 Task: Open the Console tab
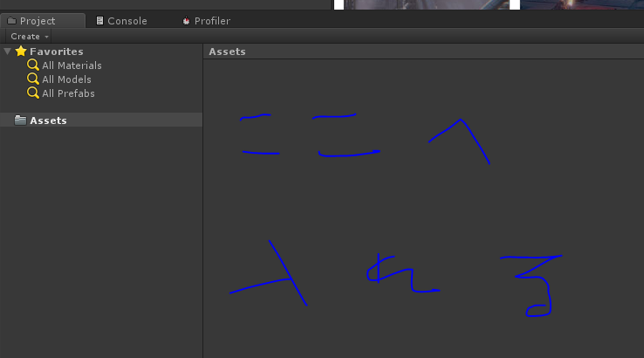(x=121, y=21)
